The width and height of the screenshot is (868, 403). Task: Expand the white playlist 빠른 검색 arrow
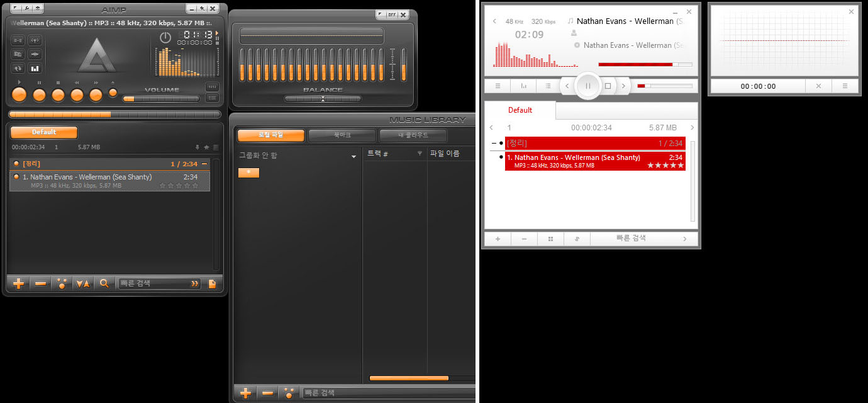click(x=685, y=239)
